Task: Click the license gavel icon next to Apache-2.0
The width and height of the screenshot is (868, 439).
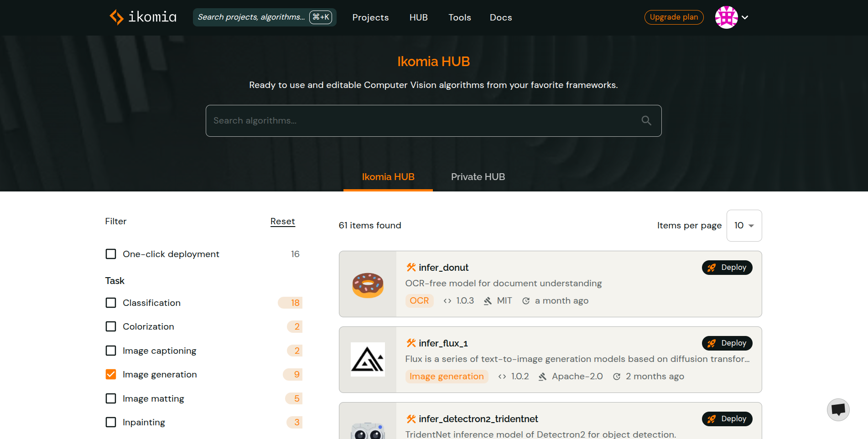Action: [x=543, y=377]
